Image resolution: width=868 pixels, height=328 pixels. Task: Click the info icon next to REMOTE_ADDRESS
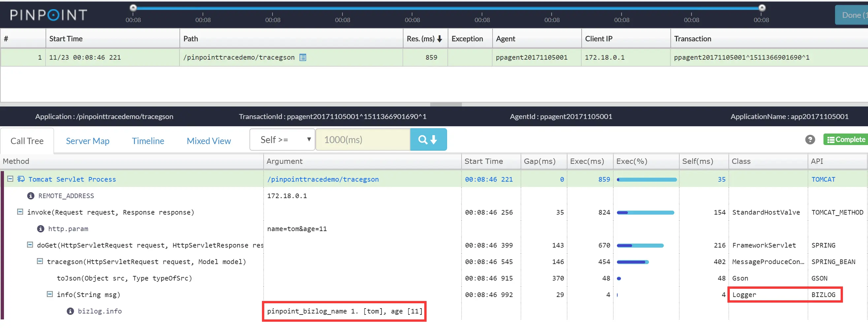31,196
